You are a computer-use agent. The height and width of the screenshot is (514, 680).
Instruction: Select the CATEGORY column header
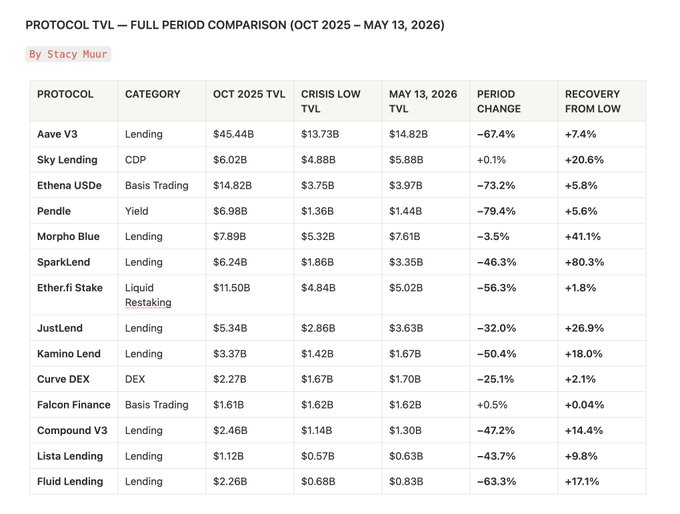click(x=153, y=94)
